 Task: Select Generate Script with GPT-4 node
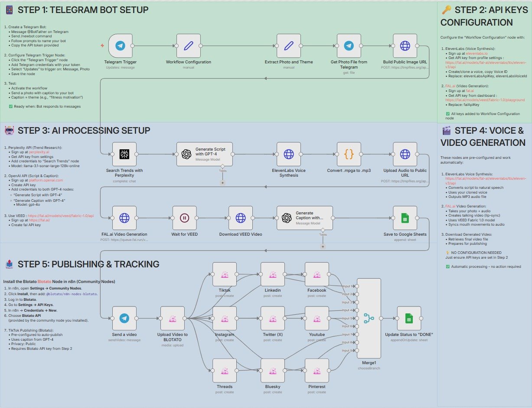coord(205,154)
